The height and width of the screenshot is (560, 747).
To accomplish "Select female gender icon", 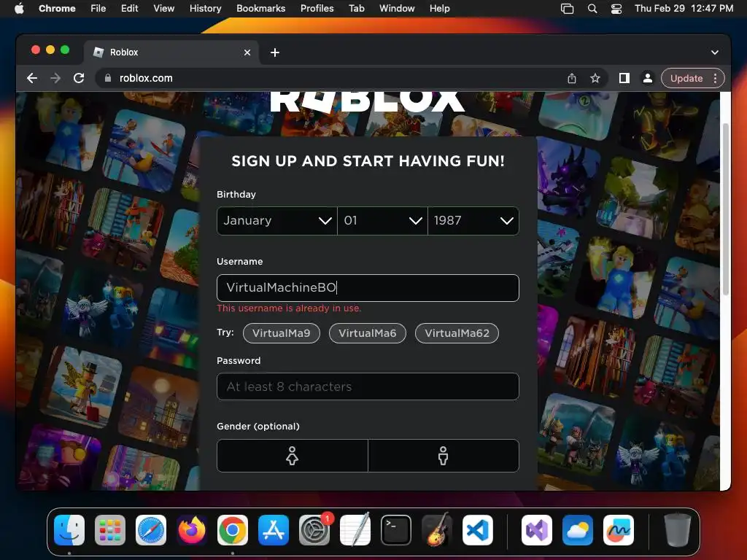I will pos(292,456).
